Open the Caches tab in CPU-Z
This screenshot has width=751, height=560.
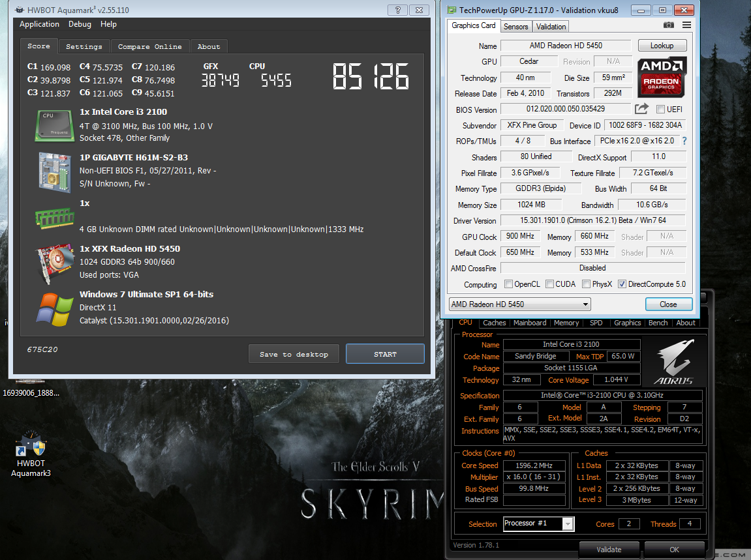coord(495,323)
